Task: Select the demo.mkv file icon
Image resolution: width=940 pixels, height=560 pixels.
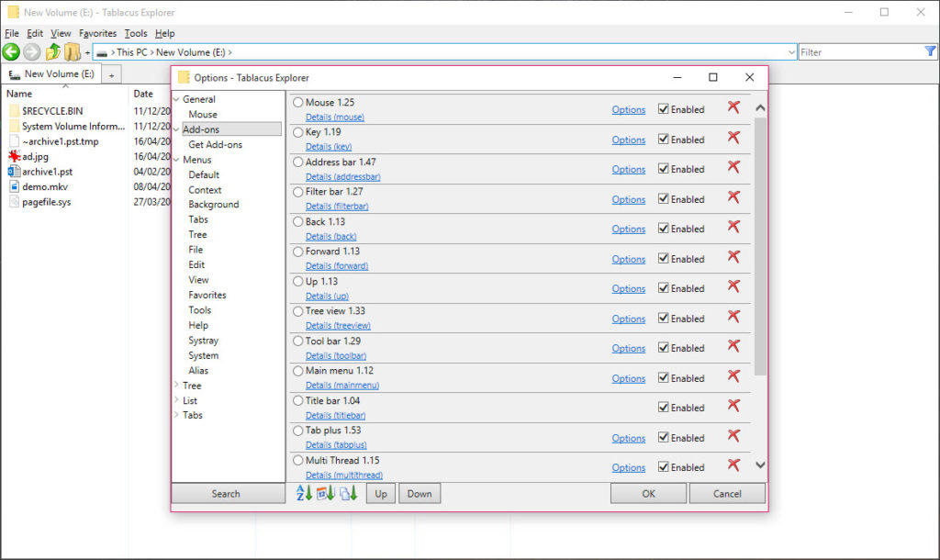Action: coord(14,186)
